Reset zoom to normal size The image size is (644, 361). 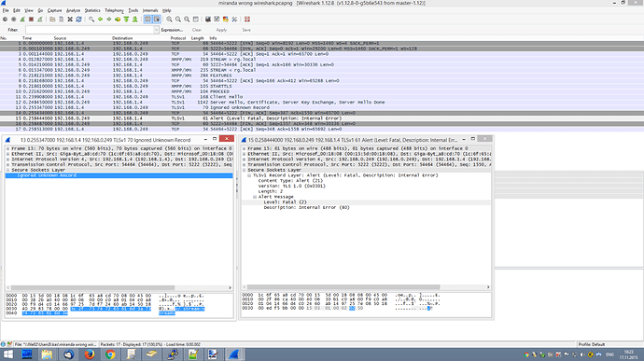187,20
